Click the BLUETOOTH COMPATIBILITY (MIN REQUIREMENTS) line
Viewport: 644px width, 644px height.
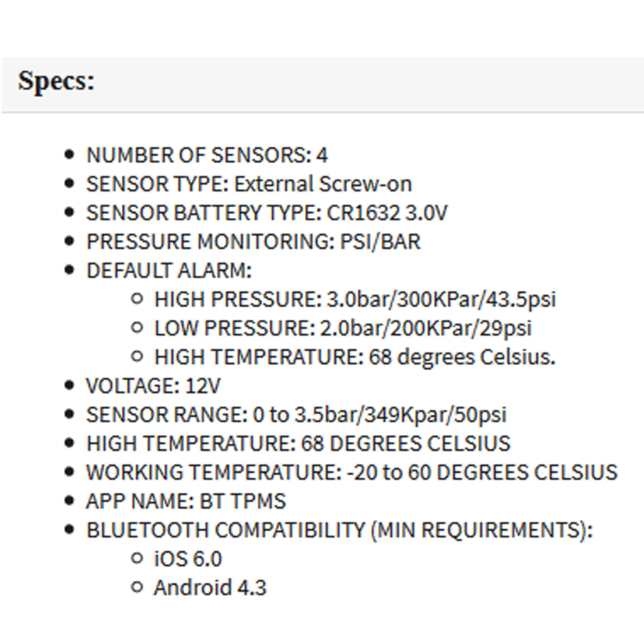[x=339, y=530]
